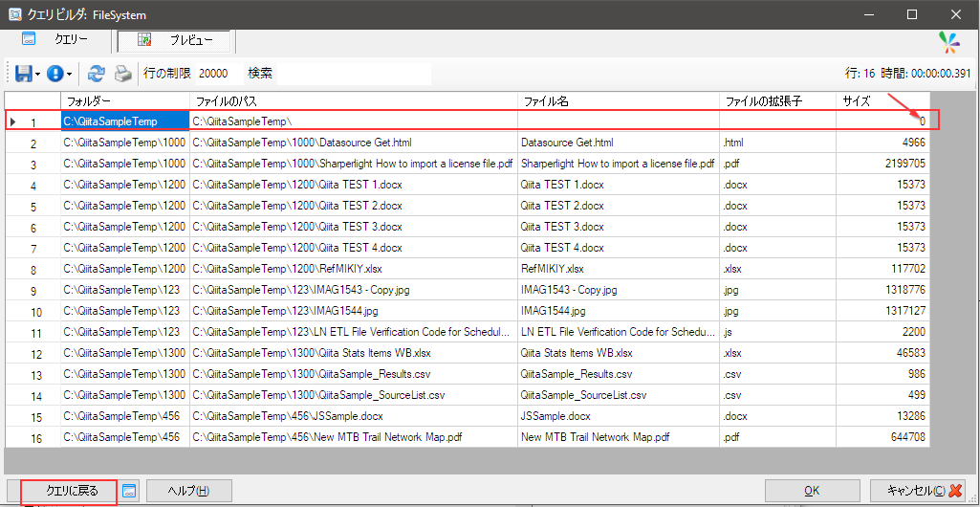Click file name Qiita TEST 1.docx
Viewport: 980px width, 507px height.
click(x=562, y=185)
